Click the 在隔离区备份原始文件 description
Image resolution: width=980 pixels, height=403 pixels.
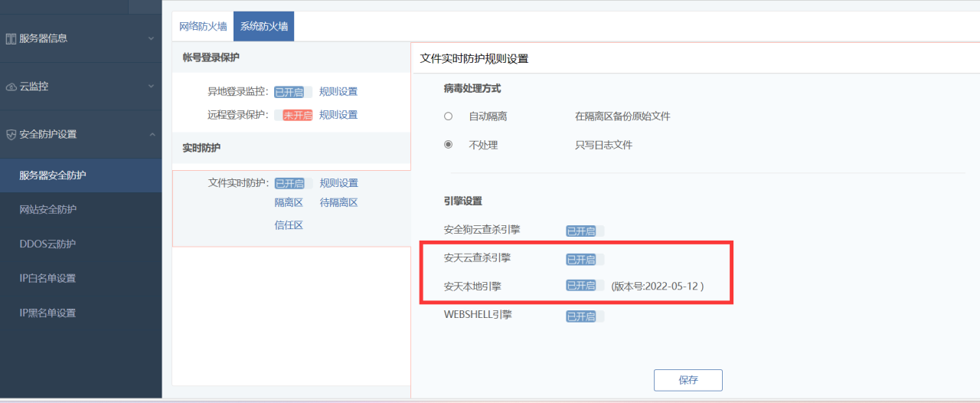pos(622,116)
